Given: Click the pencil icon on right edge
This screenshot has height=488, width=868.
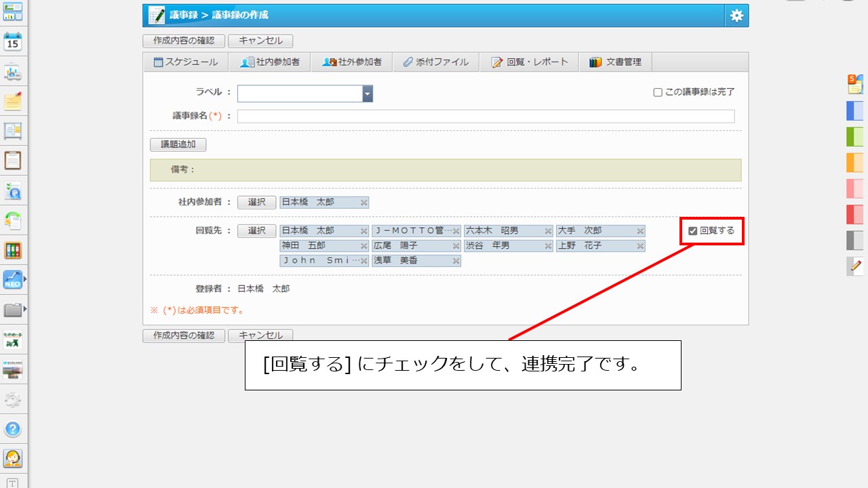Looking at the screenshot, I should [856, 266].
